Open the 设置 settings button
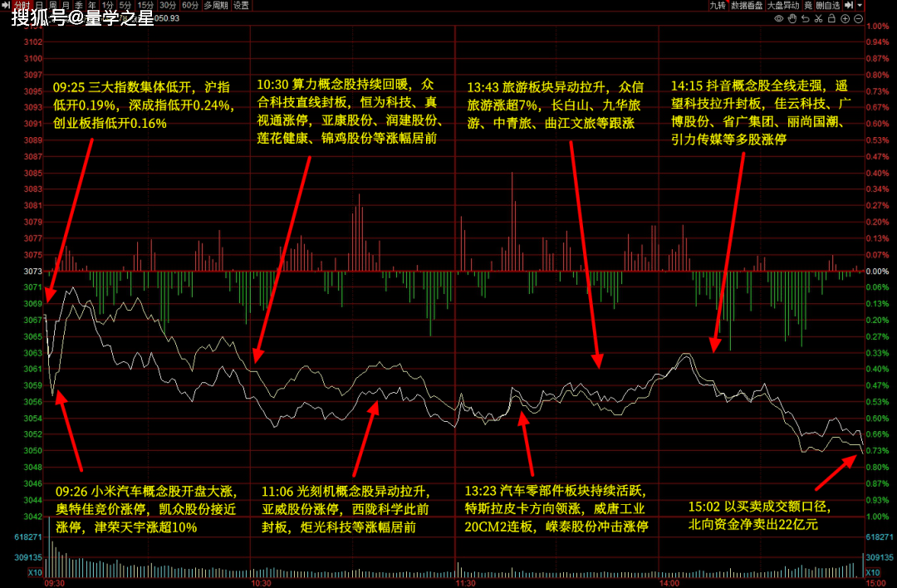This screenshot has width=897, height=588. tap(242, 5)
